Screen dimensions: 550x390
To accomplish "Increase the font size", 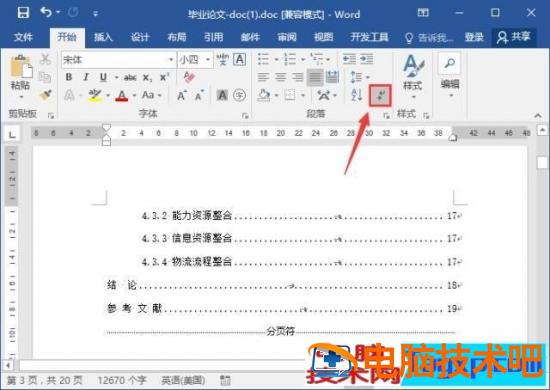I will [181, 95].
